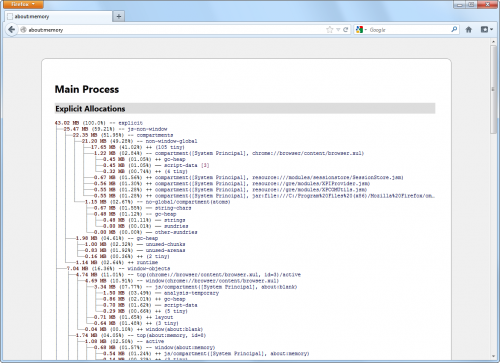Image resolution: width=500 pixels, height=363 pixels.
Task: Expand the 0.16 MB (2 tiny) row
Action: [x=127, y=256]
